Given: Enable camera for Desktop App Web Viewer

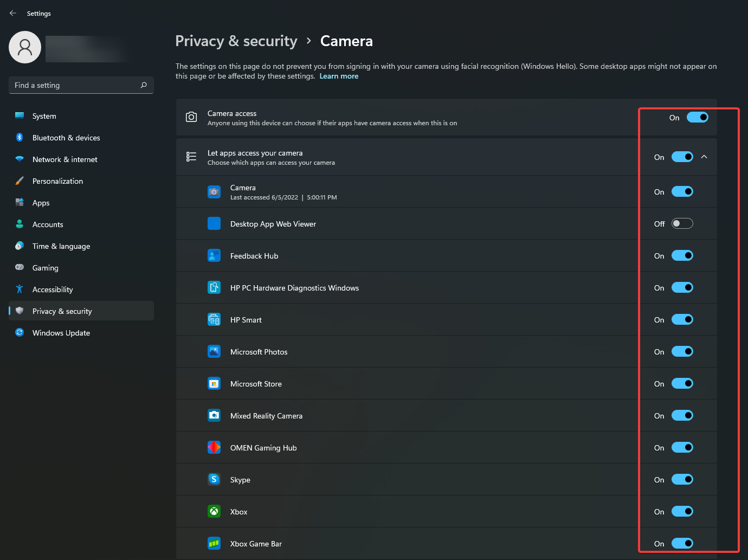Looking at the screenshot, I should [x=682, y=223].
